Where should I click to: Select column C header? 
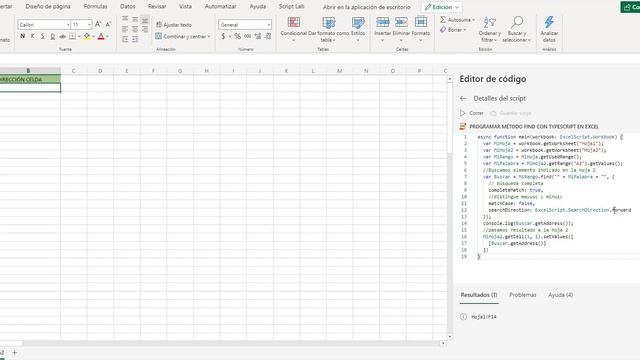[73, 71]
